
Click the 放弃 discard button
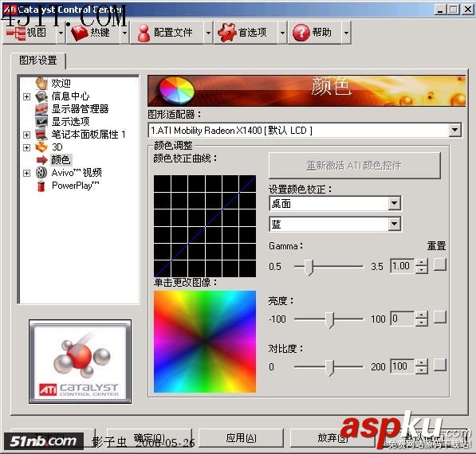(x=332, y=438)
